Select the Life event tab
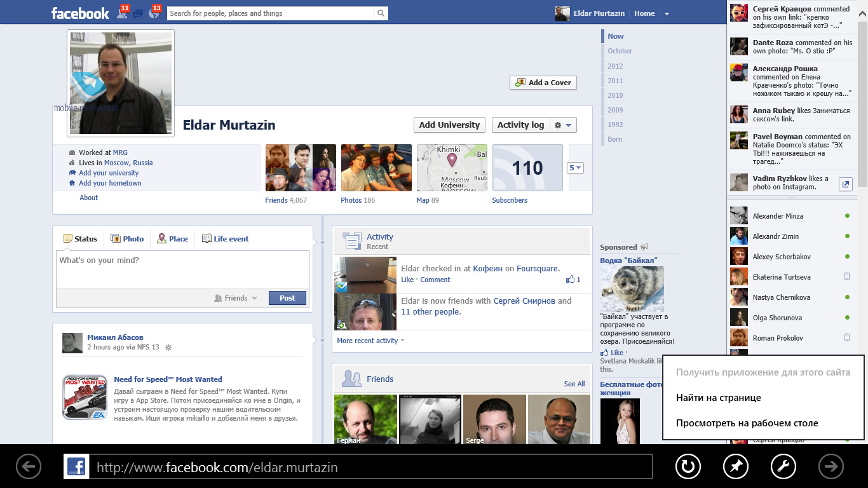The width and height of the screenshot is (868, 488). coord(225,239)
